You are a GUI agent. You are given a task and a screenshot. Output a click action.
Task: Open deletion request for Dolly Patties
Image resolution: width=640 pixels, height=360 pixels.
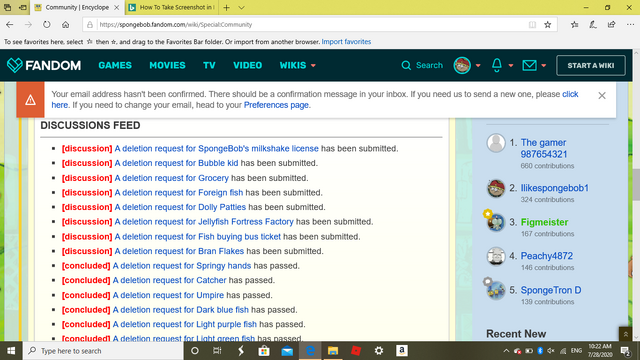click(x=180, y=207)
